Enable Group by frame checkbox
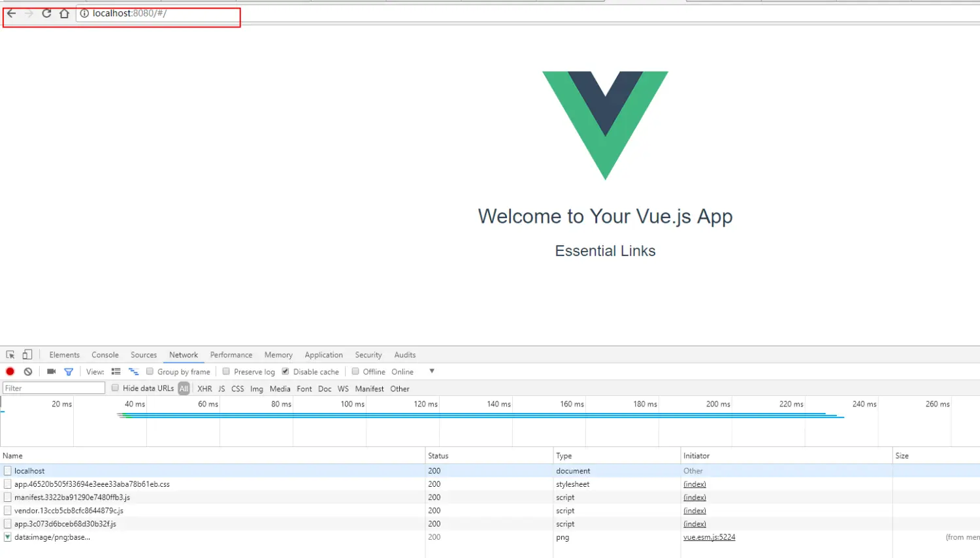Image resolution: width=980 pixels, height=558 pixels. click(x=150, y=371)
